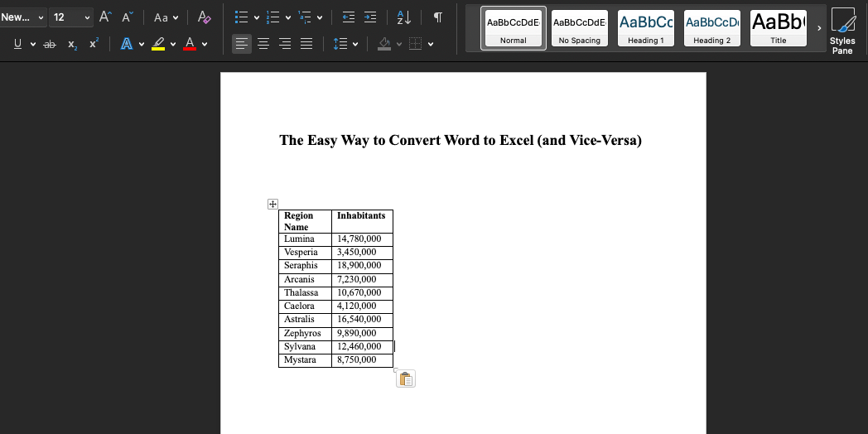This screenshot has height=434, width=868.
Task: Click the Clear All Formatting eraser icon
Action: pyautogui.click(x=205, y=17)
